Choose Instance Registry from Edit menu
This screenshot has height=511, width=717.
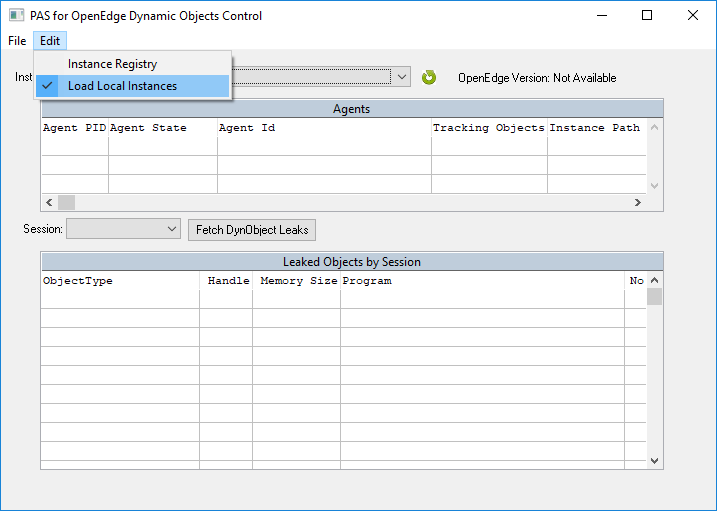pos(132,64)
